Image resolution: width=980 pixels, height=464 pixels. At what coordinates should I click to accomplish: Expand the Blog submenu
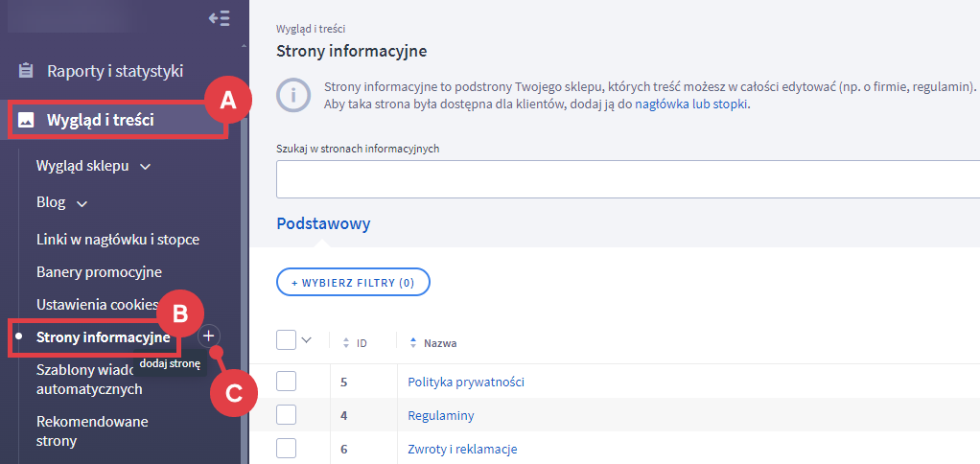(x=82, y=203)
